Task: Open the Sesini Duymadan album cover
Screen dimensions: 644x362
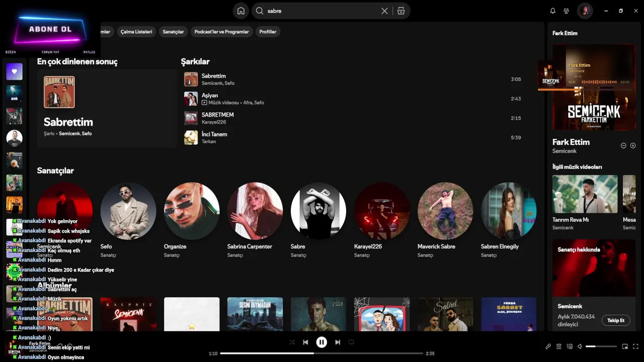Action: (255, 314)
